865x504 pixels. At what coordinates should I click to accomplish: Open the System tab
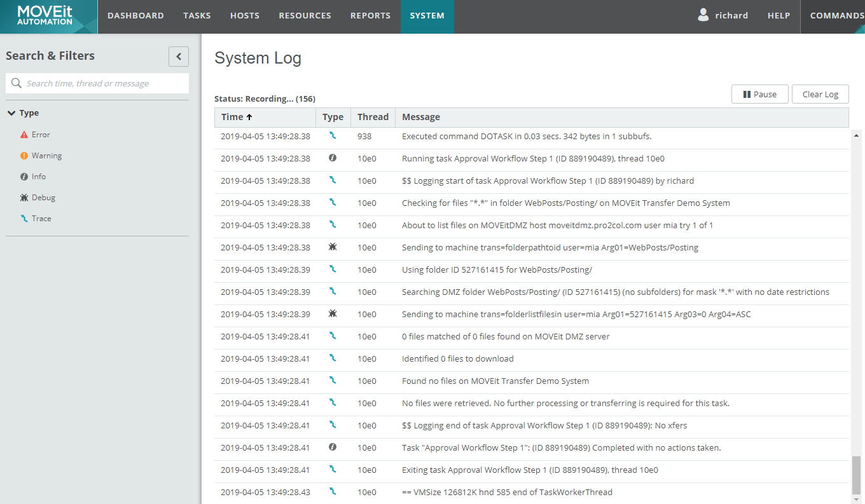[427, 16]
